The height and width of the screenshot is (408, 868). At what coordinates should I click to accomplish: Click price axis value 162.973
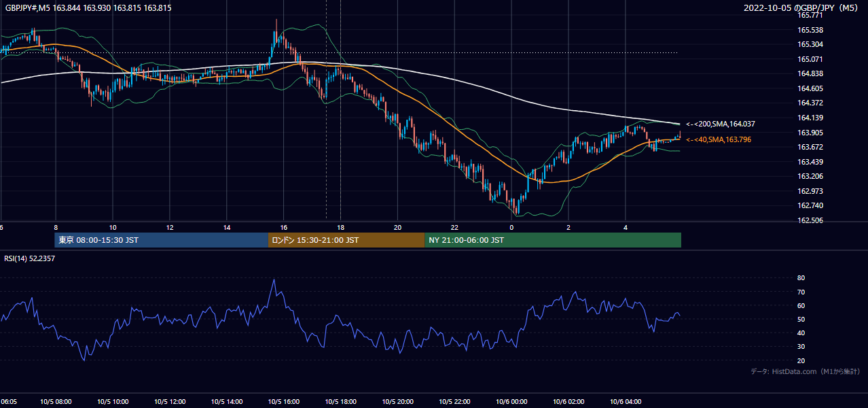(x=810, y=192)
